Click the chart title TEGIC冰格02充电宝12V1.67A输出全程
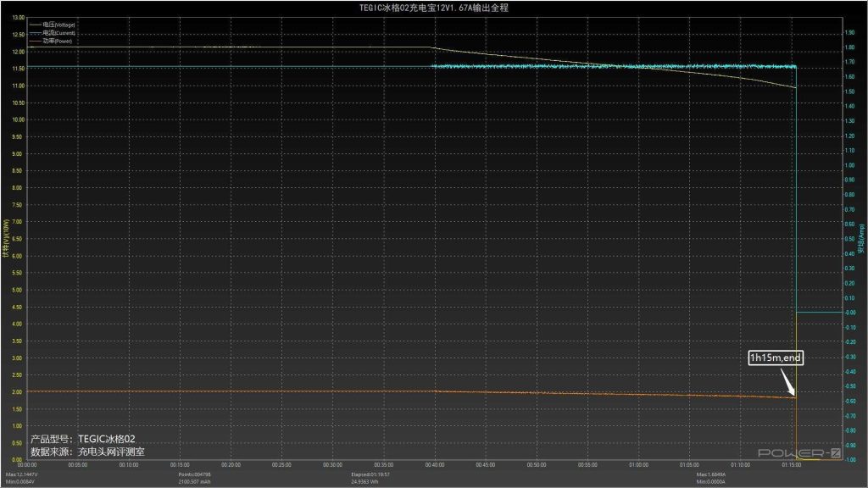 click(433, 8)
